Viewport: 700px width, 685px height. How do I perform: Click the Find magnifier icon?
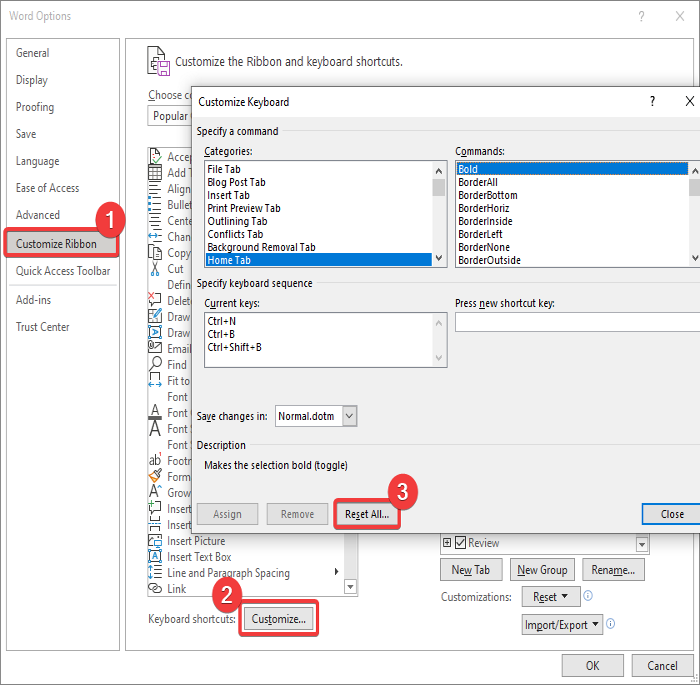(x=155, y=364)
